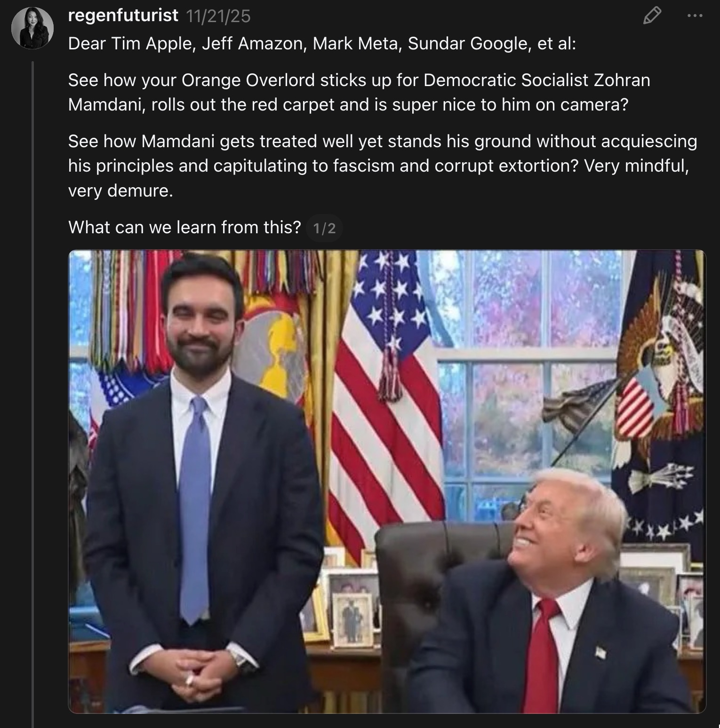720x728 pixels.
Task: Click the "Dear Tim Apple" opening line
Action: click(x=322, y=43)
